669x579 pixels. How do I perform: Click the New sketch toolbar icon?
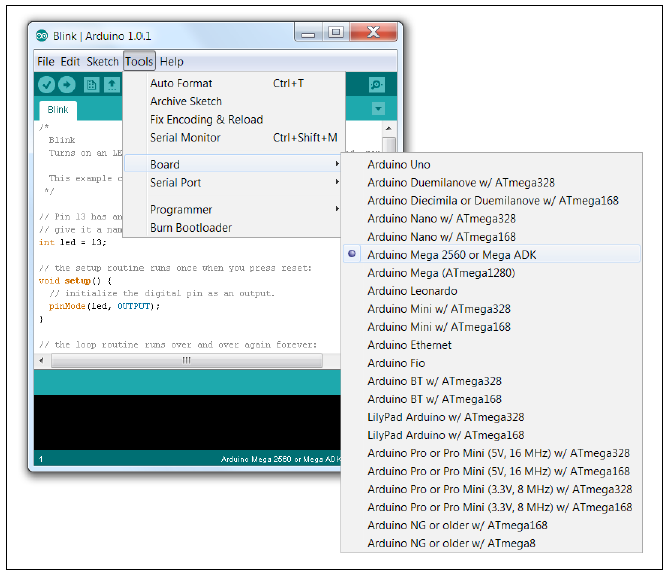pyautogui.click(x=91, y=85)
